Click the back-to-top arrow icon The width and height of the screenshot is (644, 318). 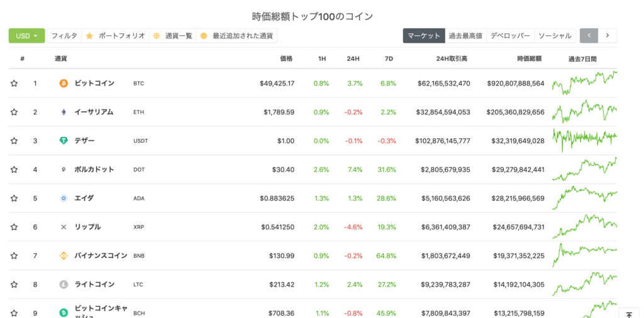(x=629, y=314)
